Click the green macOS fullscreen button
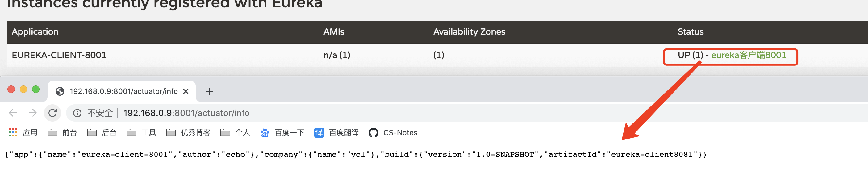Image resolution: width=868 pixels, height=179 pixels. point(36,89)
